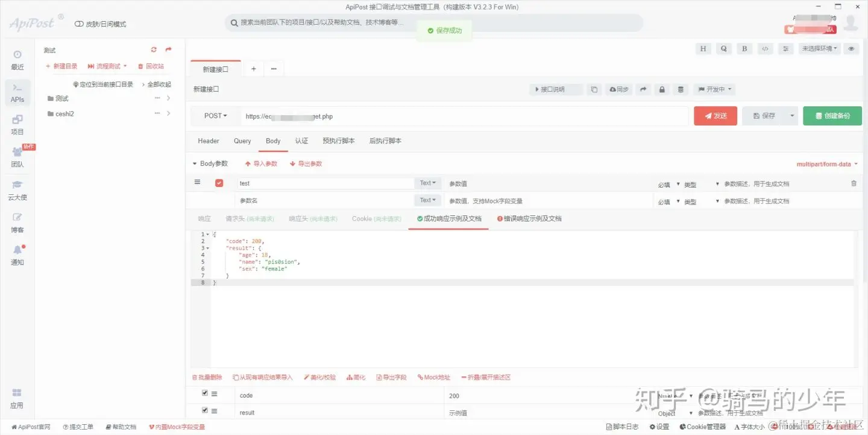The width and height of the screenshot is (868, 435).
Task: Click the copy icon next to 接口说明
Action: tap(594, 89)
